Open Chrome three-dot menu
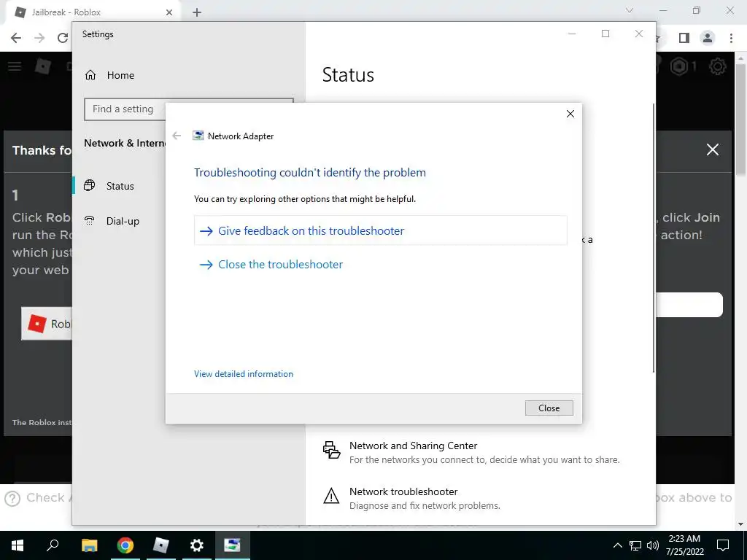Image resolution: width=747 pixels, height=560 pixels. coord(731,38)
